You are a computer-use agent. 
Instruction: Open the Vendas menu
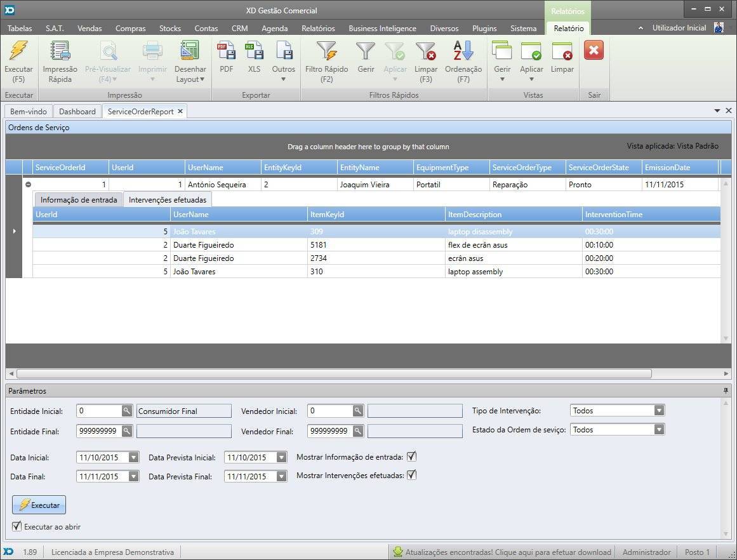[90, 28]
